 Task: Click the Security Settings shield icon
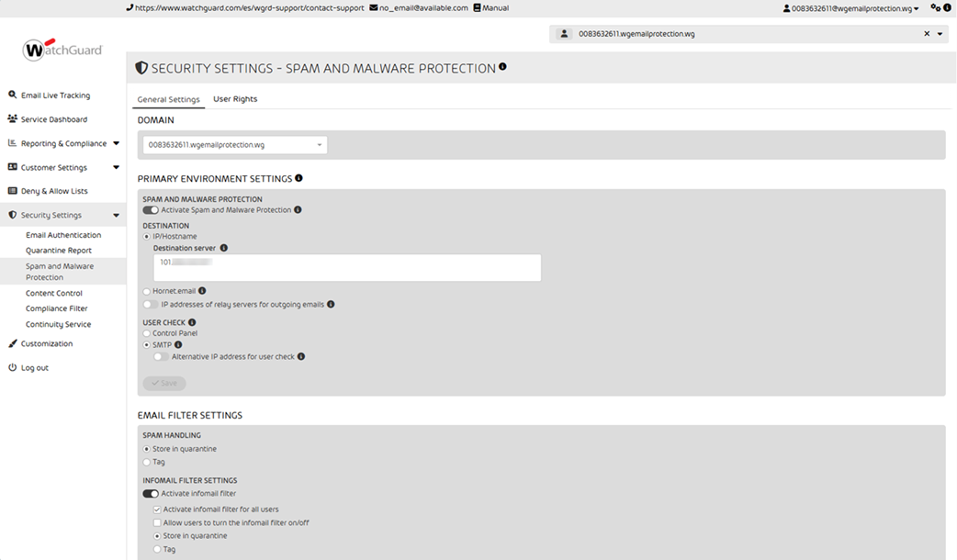[x=12, y=214]
